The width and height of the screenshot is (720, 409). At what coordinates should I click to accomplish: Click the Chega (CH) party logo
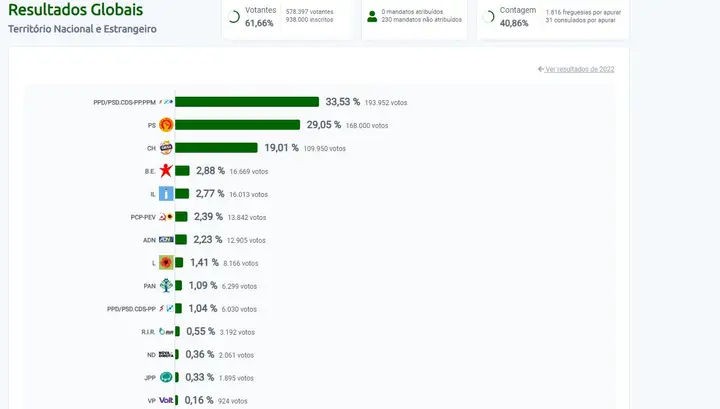(167, 148)
